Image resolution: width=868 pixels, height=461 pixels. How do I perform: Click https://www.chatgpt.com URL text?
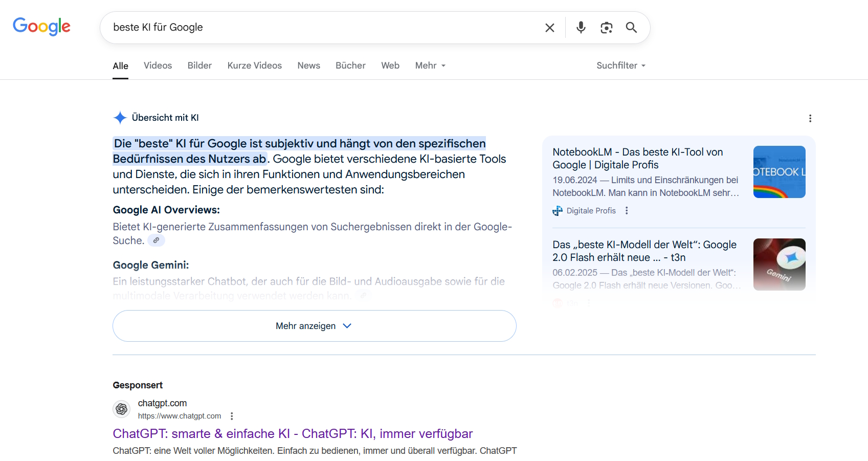pos(180,416)
